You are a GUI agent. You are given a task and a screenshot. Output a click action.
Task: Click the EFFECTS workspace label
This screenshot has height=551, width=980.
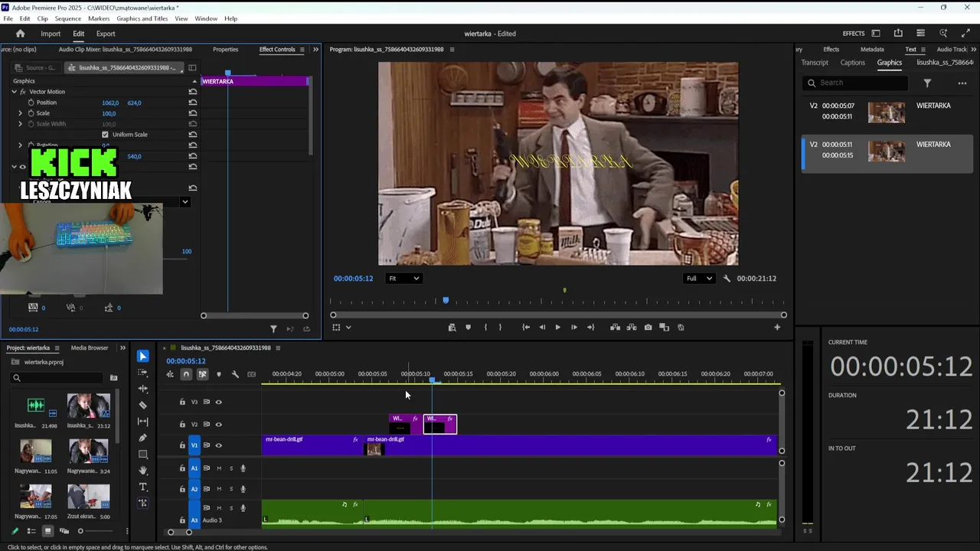[x=854, y=34]
